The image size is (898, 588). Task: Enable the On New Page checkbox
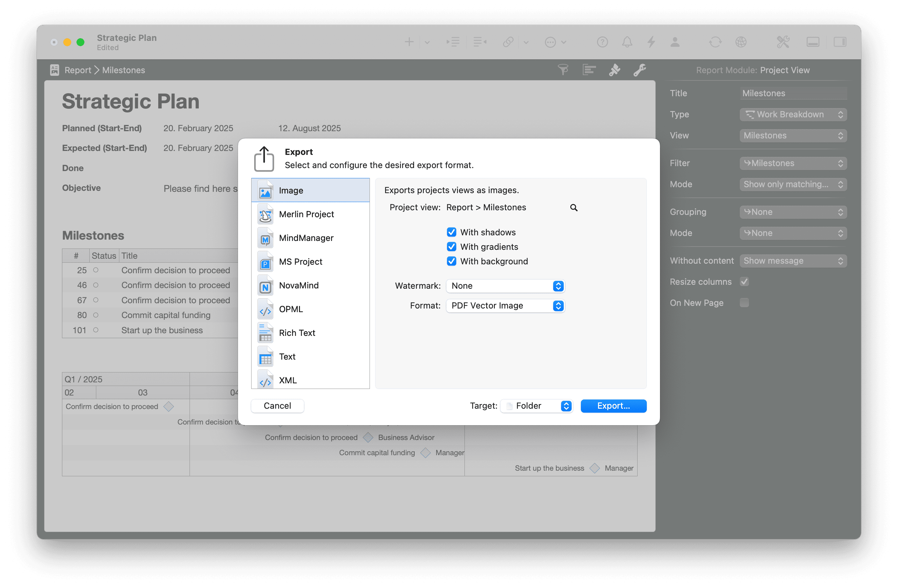click(x=744, y=303)
